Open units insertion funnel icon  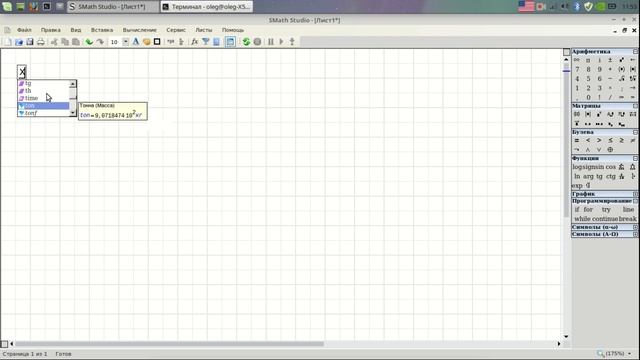coord(206,42)
